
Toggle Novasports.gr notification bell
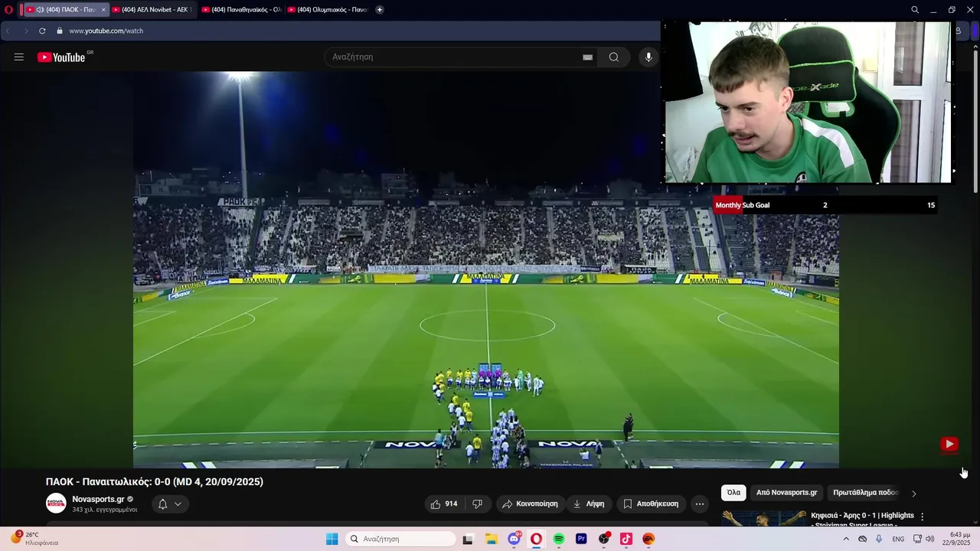coord(162,504)
